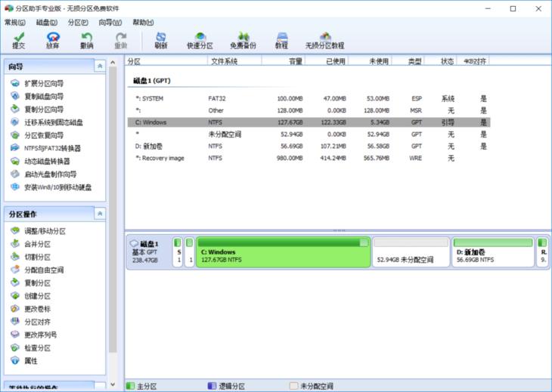This screenshot has height=392, width=552.
Task: Select C: Windows block in disk map
Action: click(x=284, y=252)
